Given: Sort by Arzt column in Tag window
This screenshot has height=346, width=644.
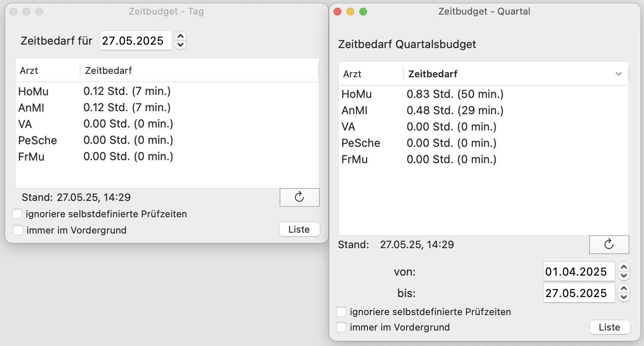Looking at the screenshot, I should (48, 71).
